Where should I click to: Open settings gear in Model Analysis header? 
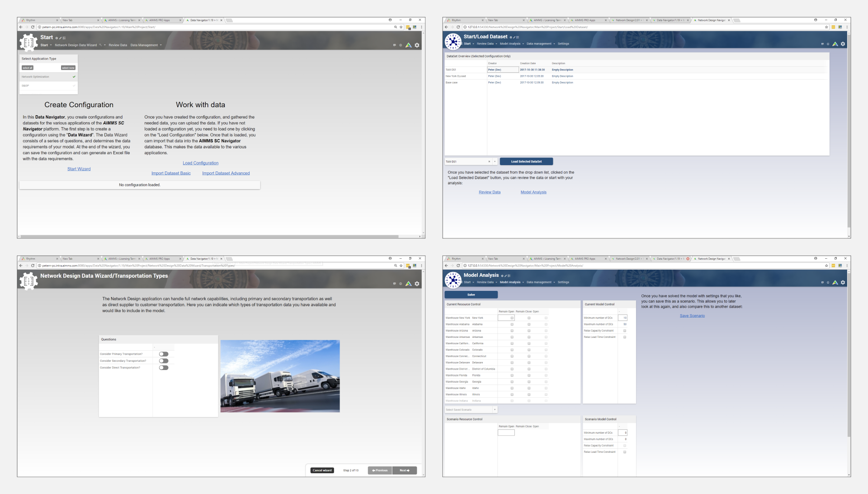tap(843, 282)
